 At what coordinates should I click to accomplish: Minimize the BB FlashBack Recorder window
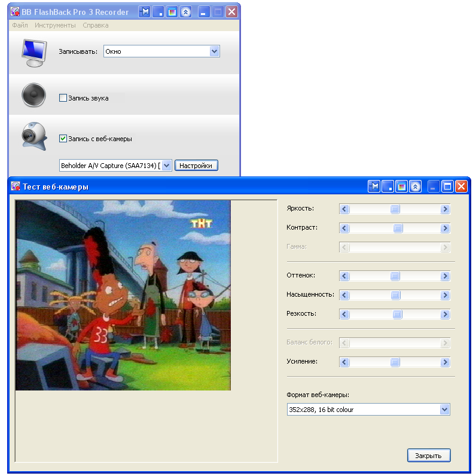pyautogui.click(x=204, y=12)
